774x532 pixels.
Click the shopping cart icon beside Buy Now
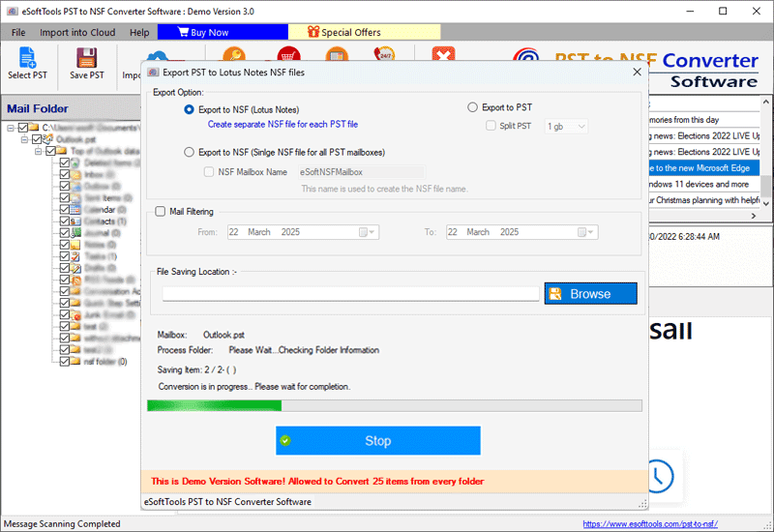click(x=183, y=32)
